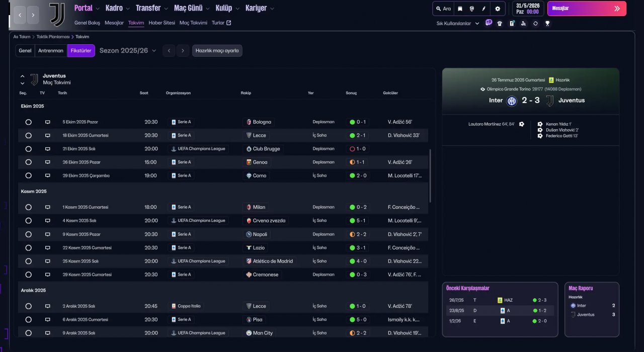
Task: Click the pencil edit icon
Action: [x=484, y=9]
